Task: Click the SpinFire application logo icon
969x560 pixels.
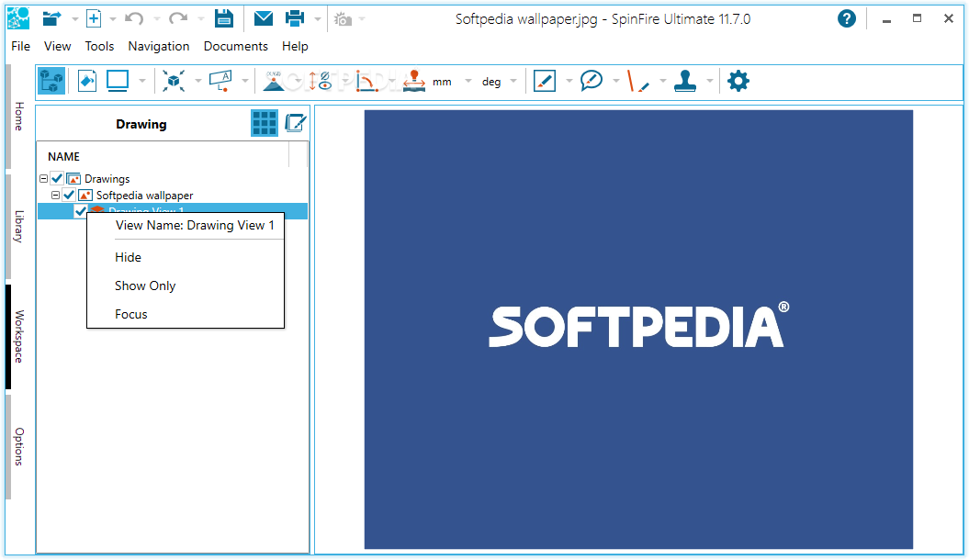Action: point(18,18)
